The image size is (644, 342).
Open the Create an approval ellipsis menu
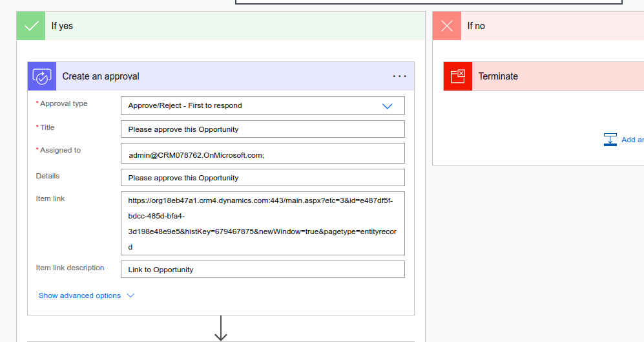coord(399,76)
